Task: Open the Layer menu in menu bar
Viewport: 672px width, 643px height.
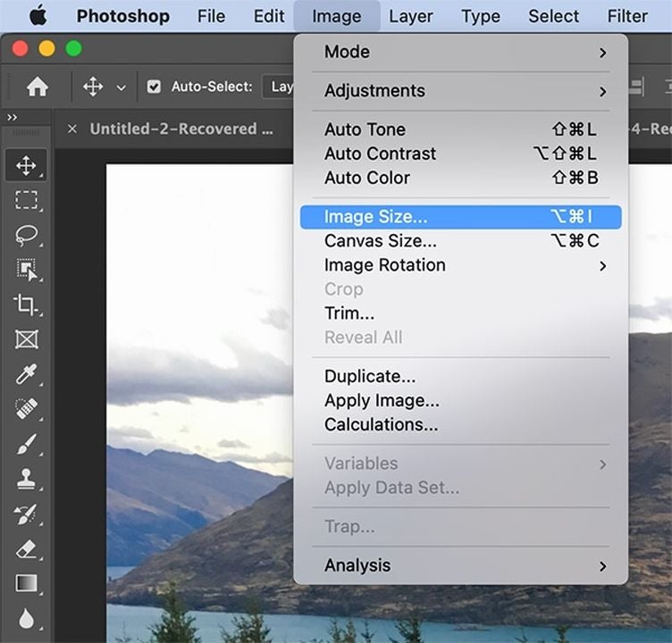Action: [411, 16]
